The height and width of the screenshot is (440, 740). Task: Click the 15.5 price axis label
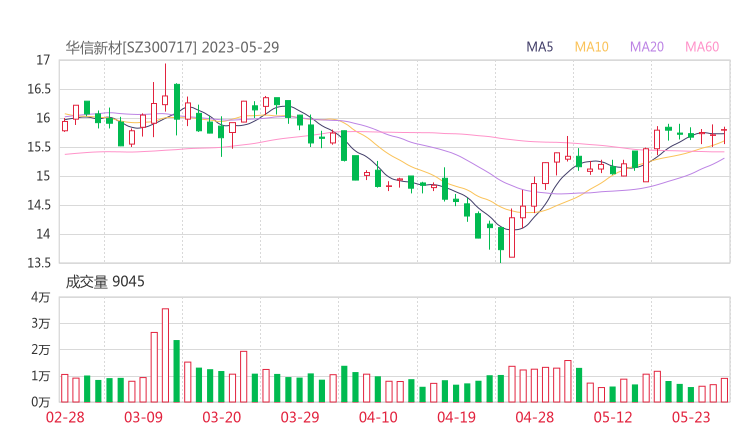coord(39,147)
